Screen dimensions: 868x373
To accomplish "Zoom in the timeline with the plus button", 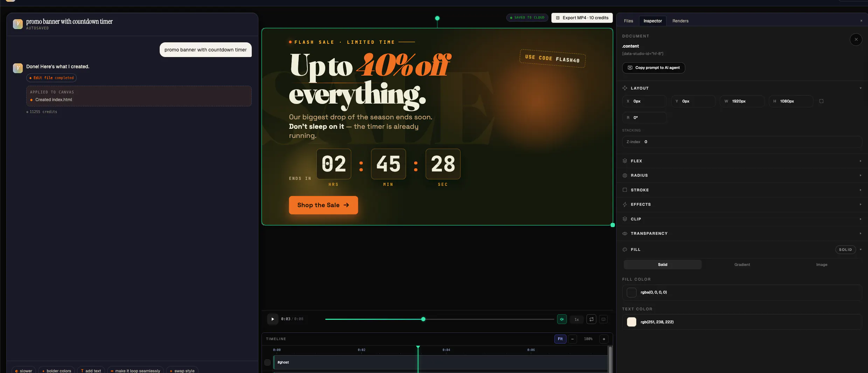I will pos(604,339).
